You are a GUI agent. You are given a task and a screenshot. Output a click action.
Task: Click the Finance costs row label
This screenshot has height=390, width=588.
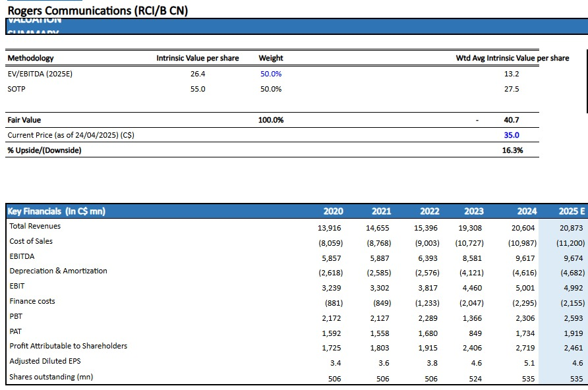tap(32, 301)
